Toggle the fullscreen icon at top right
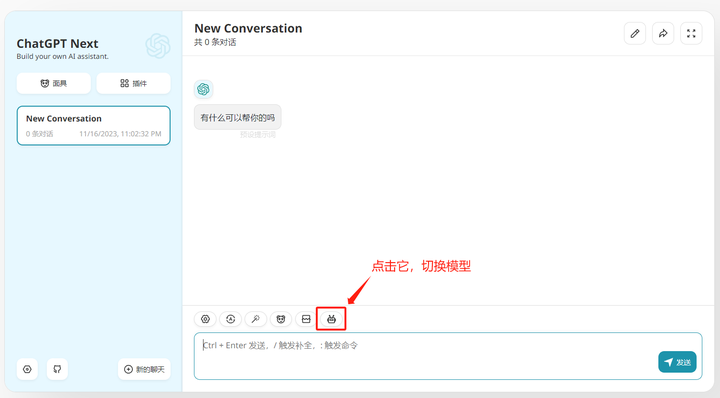 click(691, 34)
